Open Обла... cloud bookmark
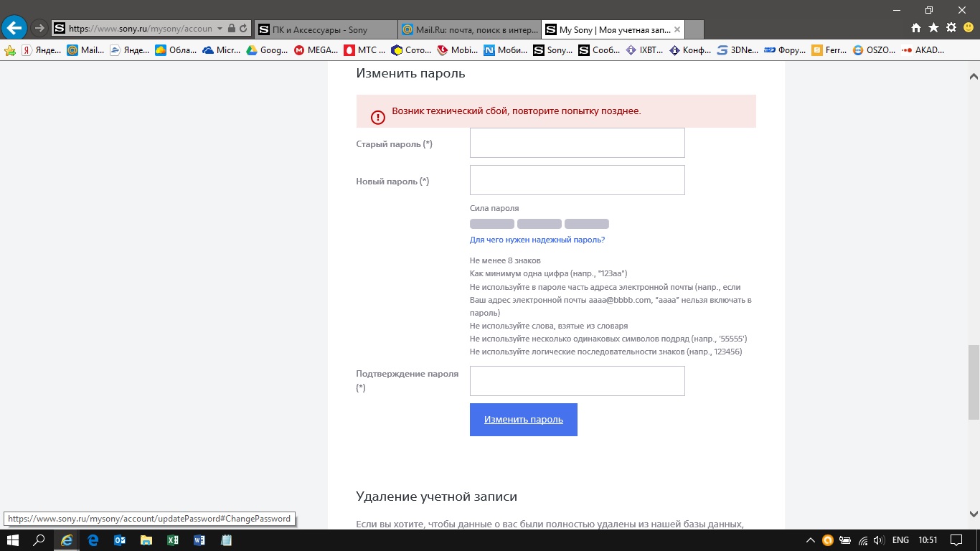 [x=176, y=50]
